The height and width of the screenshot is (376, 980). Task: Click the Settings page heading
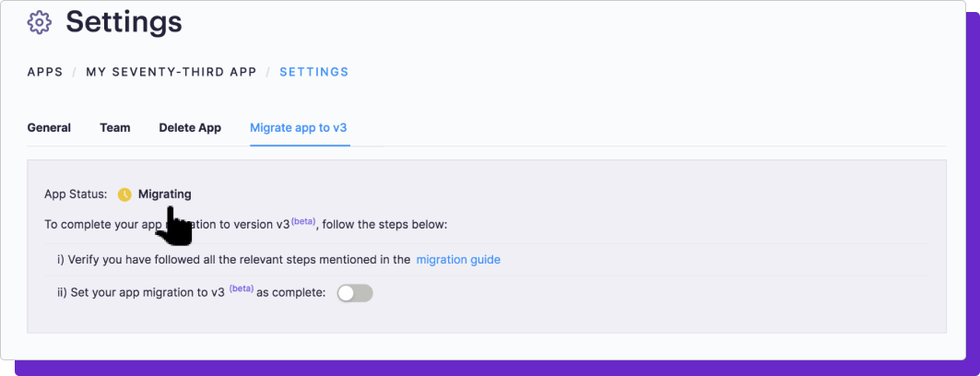124,22
